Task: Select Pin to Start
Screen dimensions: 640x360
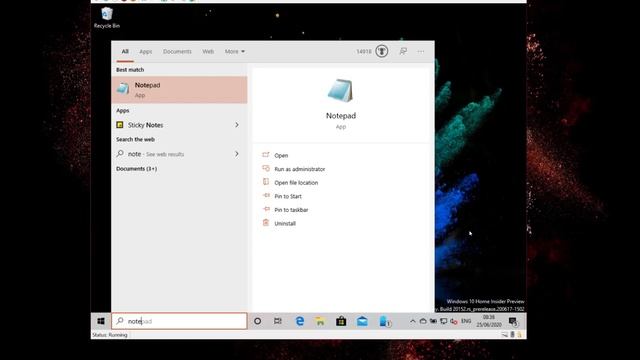Action: 288,196
